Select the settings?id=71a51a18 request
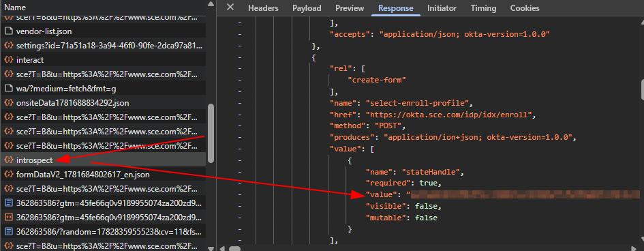The width and height of the screenshot is (644, 251). [103, 46]
